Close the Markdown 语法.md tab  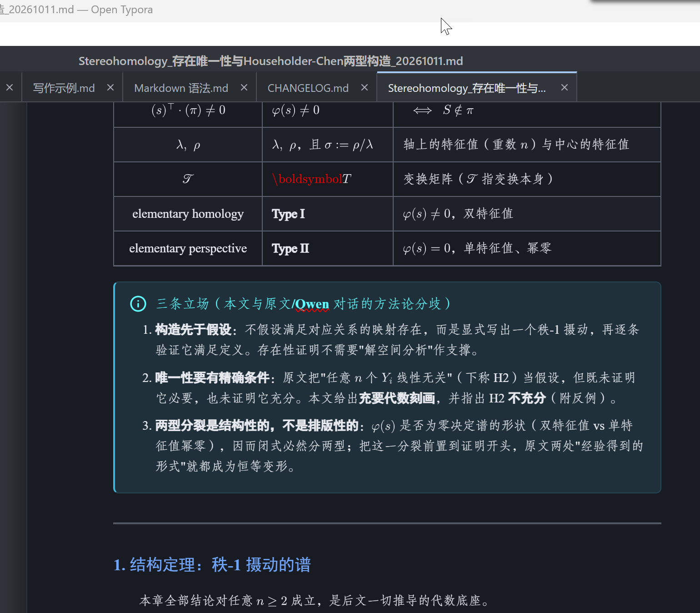point(244,87)
